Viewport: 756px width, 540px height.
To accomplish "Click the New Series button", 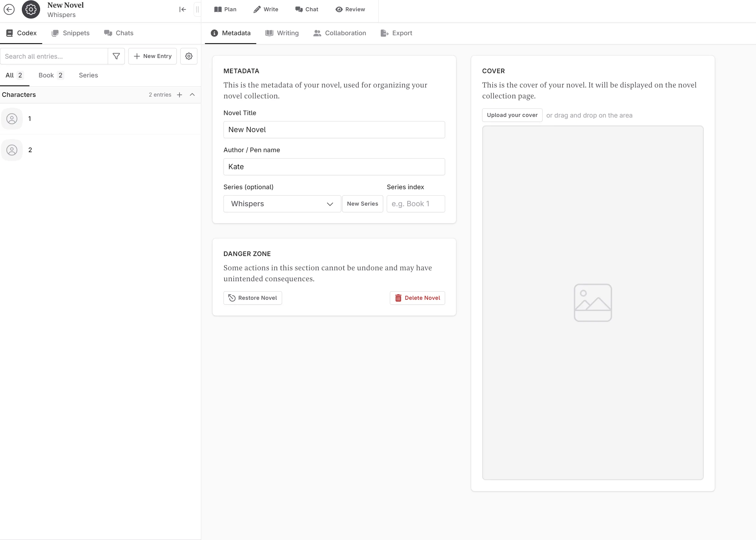I will pos(362,203).
